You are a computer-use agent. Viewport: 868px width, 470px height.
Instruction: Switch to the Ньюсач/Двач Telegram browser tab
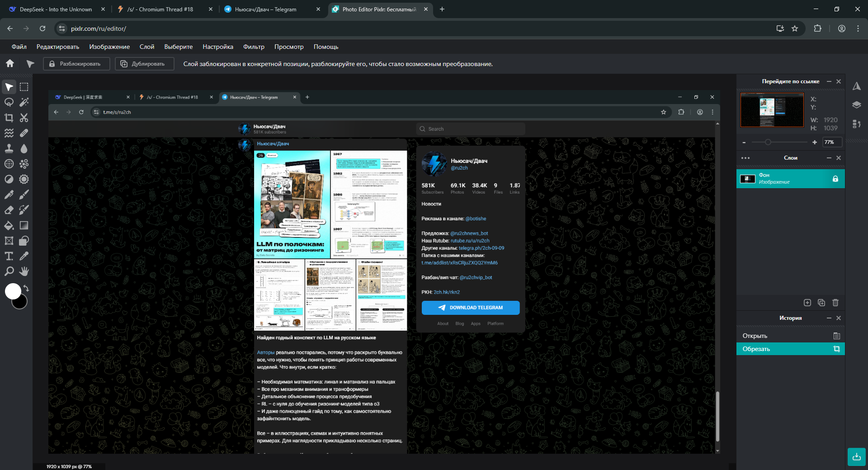272,9
